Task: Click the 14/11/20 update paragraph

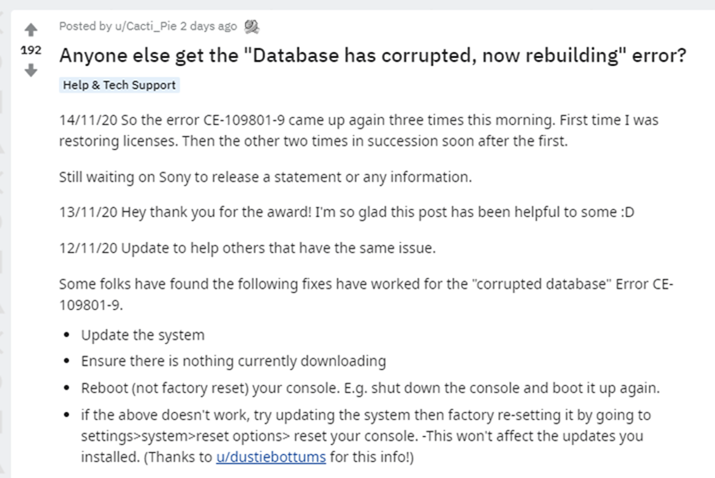Action: click(x=359, y=130)
